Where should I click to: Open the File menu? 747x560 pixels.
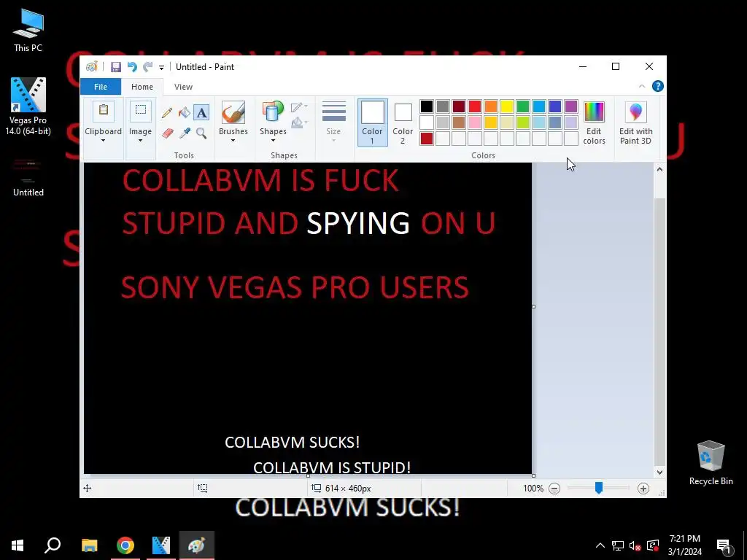[x=101, y=87]
